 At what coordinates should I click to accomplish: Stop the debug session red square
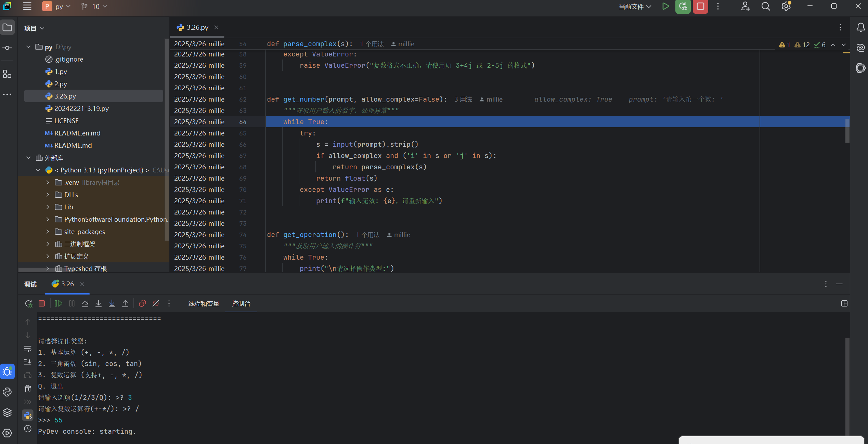coord(42,303)
